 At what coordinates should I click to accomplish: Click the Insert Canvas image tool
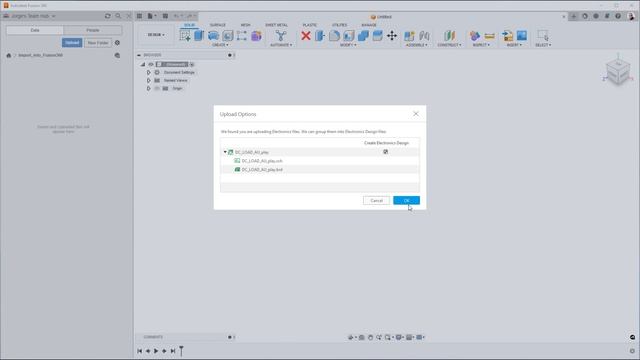click(522, 36)
